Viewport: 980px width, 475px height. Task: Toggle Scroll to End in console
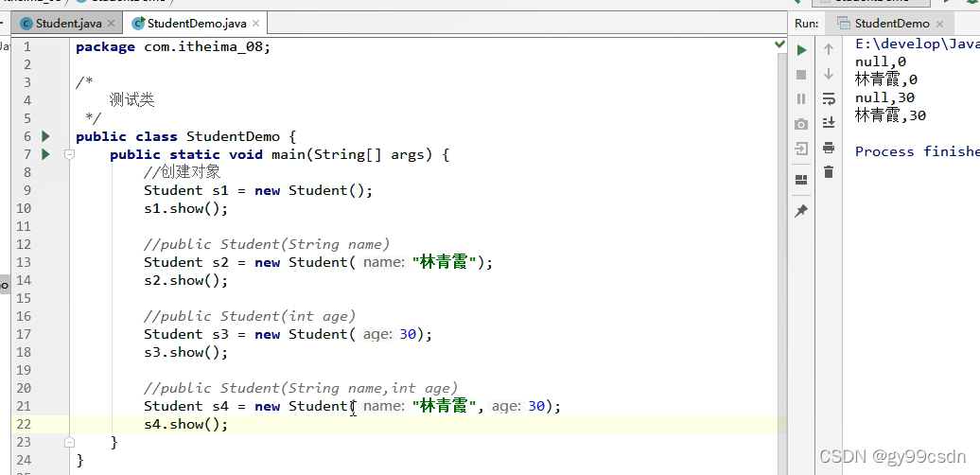pyautogui.click(x=829, y=122)
